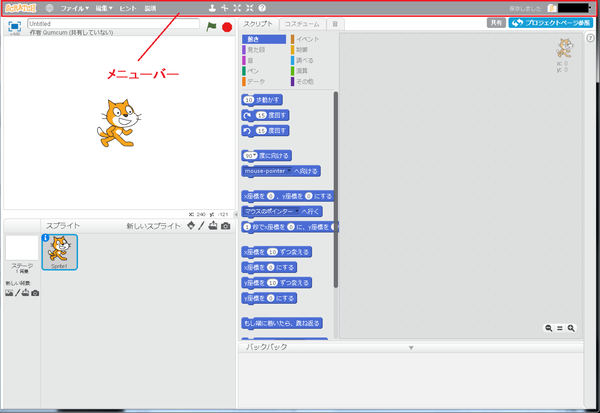Take new backdrop photo with camera

click(35, 293)
